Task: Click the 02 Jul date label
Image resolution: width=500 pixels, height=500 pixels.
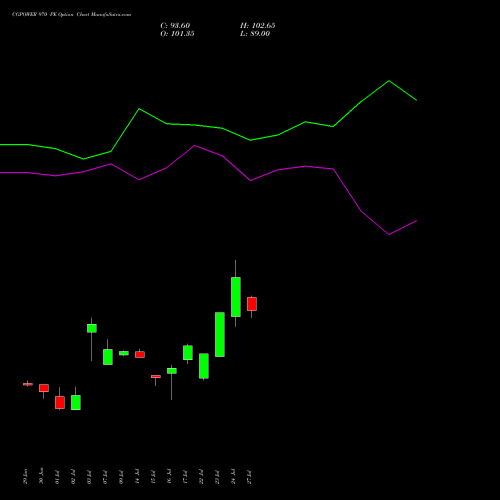Action: tap(74, 477)
